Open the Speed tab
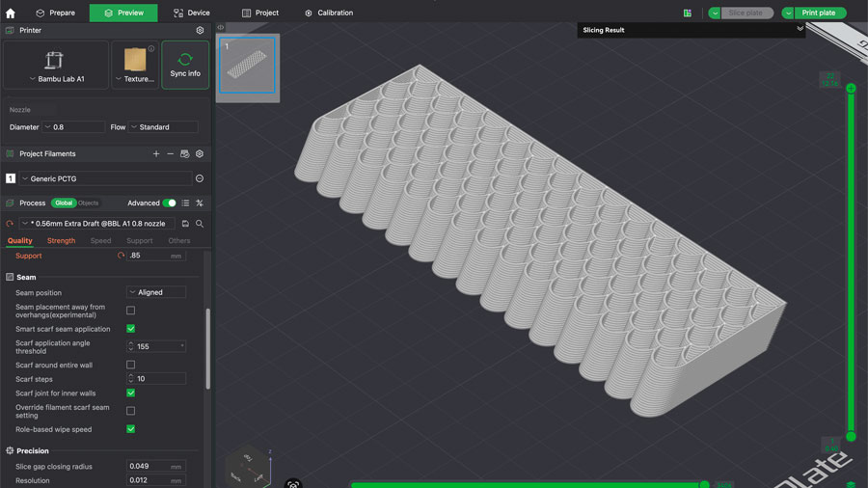The image size is (868, 488). point(100,241)
